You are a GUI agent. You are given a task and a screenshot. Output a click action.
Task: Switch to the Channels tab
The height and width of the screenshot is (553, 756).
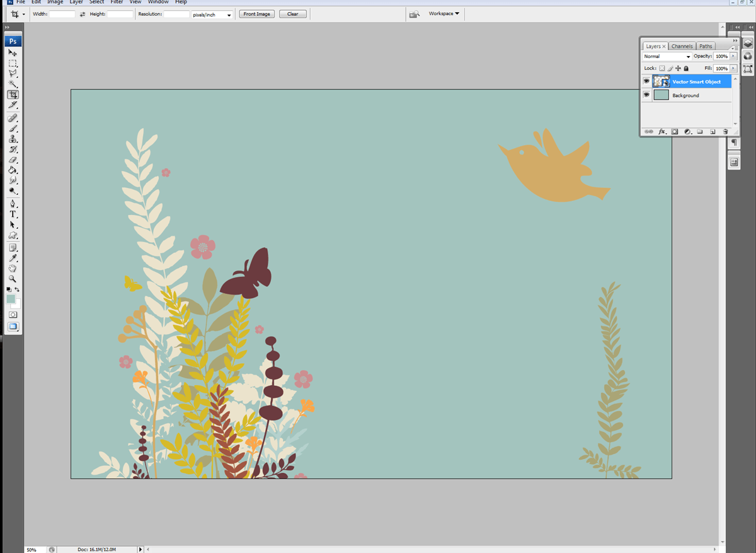pyautogui.click(x=682, y=46)
